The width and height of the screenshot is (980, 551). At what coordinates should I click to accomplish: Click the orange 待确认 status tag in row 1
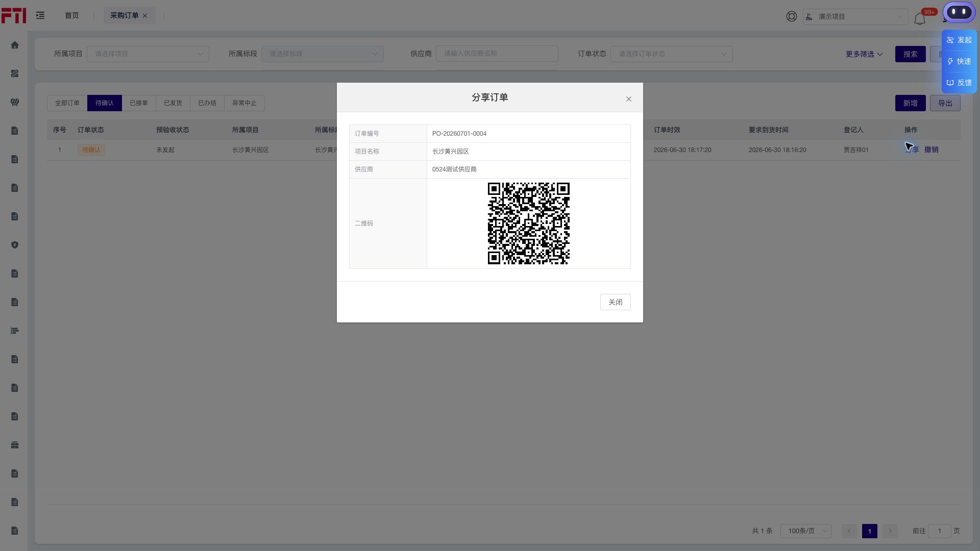tap(91, 150)
